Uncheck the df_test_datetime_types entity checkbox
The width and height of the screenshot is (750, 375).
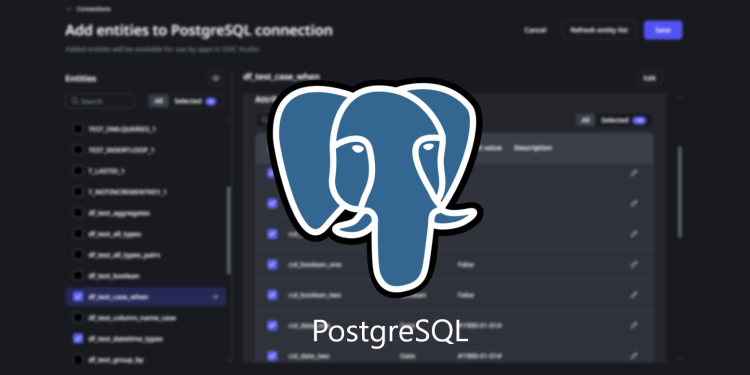point(77,339)
